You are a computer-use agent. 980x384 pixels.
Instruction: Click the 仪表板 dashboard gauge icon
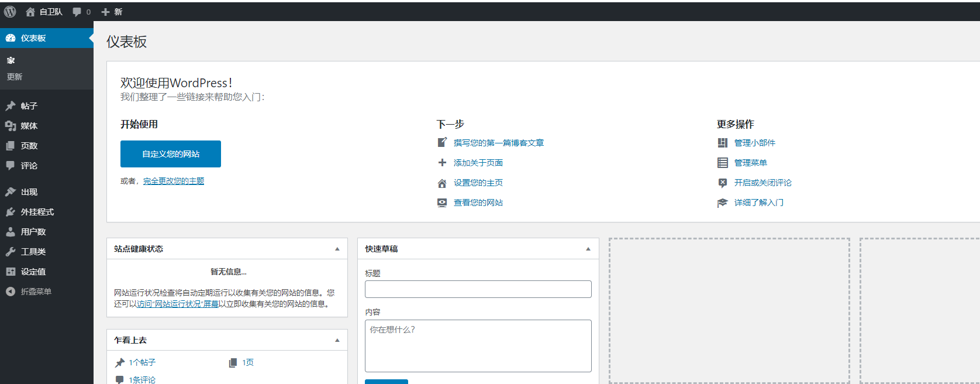pyautogui.click(x=11, y=38)
